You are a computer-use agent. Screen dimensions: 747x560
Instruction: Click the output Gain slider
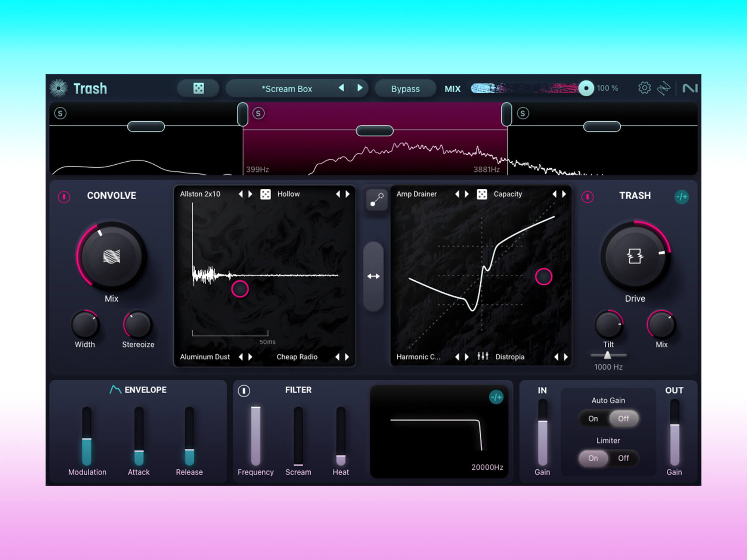[x=675, y=432]
